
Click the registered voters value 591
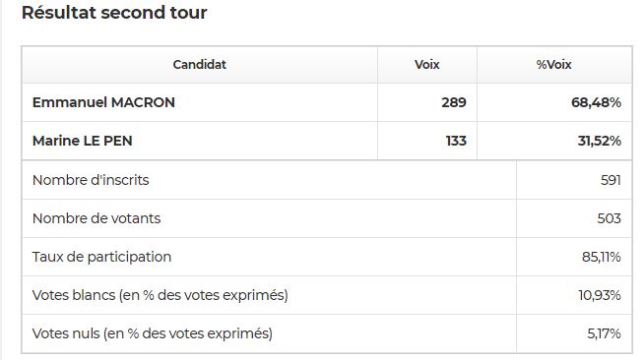(x=611, y=180)
